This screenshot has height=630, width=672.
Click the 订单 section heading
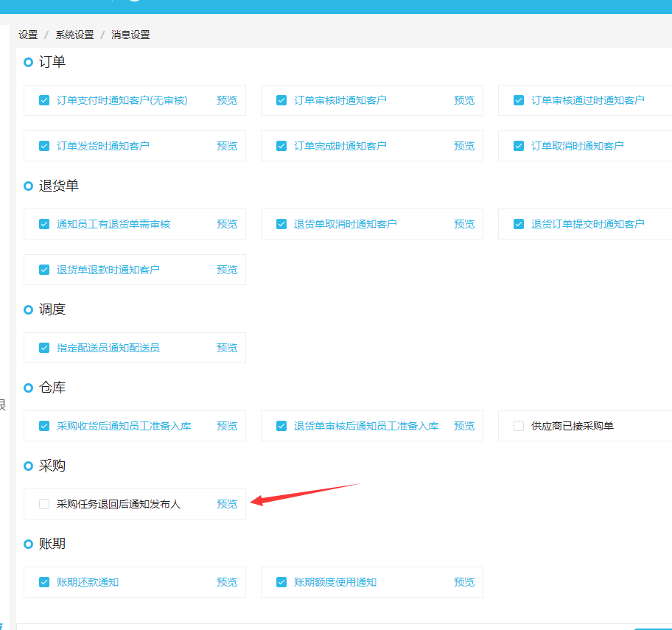pyautogui.click(x=52, y=62)
